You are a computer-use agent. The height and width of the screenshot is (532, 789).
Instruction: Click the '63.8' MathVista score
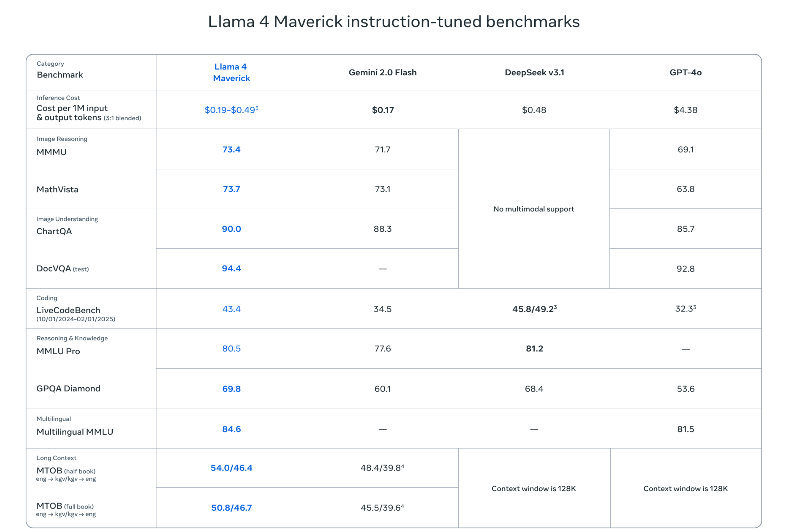[x=686, y=189]
